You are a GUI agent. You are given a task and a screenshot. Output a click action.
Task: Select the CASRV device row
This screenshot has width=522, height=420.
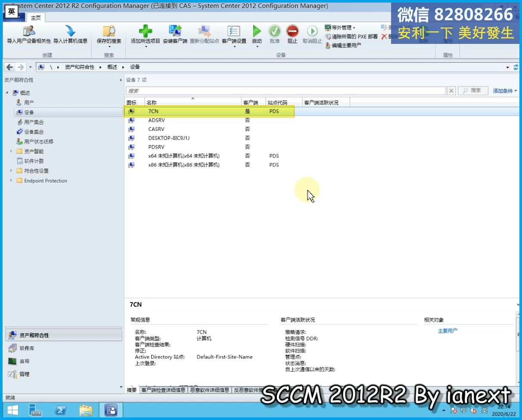tap(322, 129)
